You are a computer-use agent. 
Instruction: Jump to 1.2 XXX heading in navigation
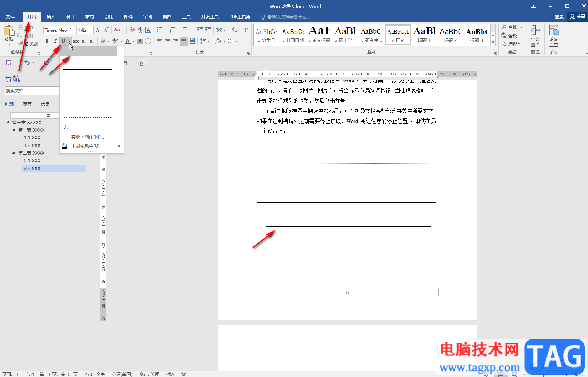[x=32, y=145]
